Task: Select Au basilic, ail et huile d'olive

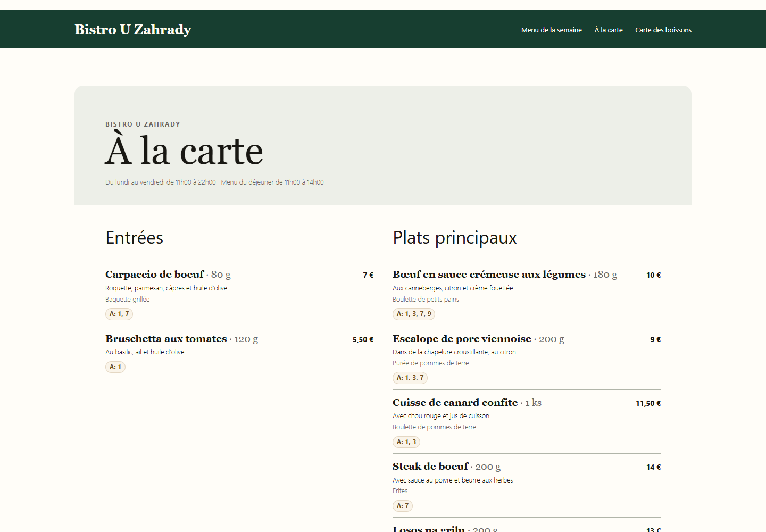Action: (145, 352)
